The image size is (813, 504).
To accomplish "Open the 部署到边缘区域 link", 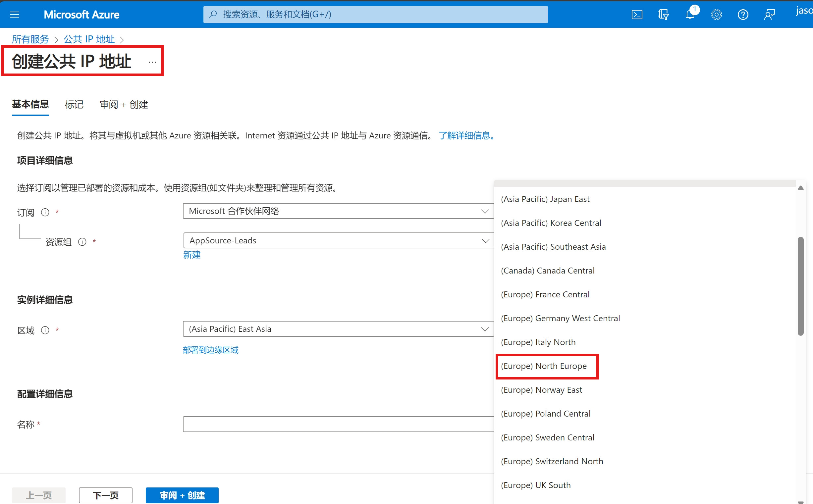I will click(211, 350).
